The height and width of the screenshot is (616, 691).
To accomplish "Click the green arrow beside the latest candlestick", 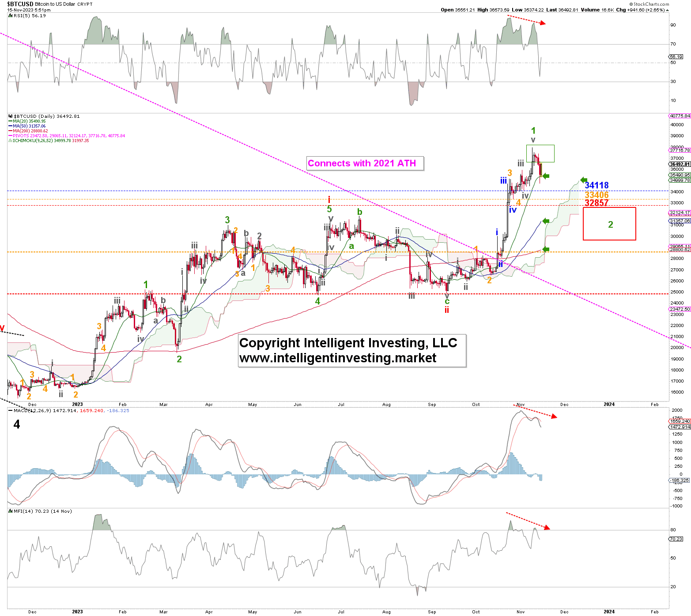I will pos(546,176).
